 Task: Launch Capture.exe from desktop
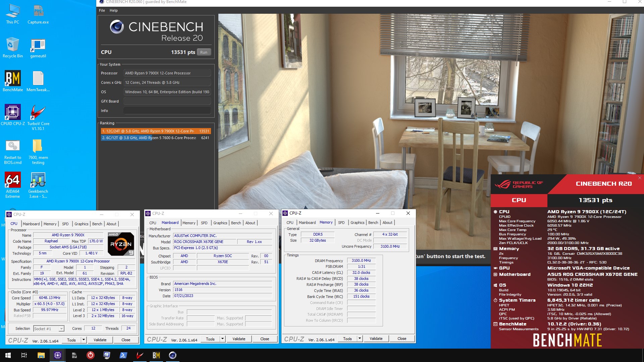pyautogui.click(x=38, y=14)
